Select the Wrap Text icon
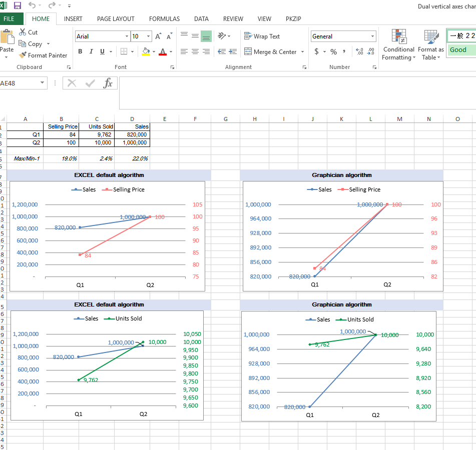Viewport: 476px width, 450px height. pyautogui.click(x=262, y=36)
